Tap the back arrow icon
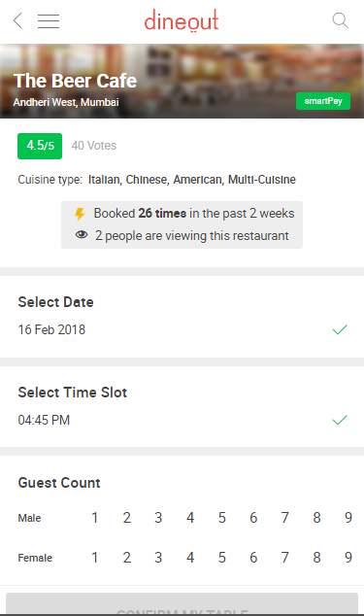 point(17,20)
